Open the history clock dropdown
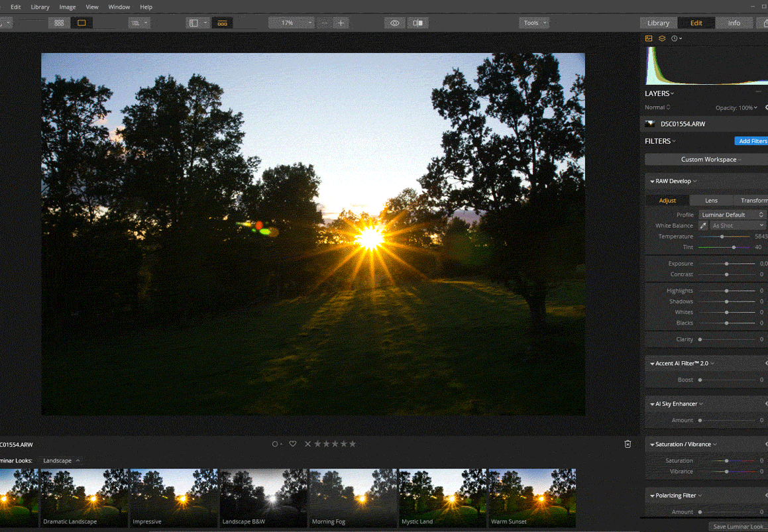Viewport: 768px width, 532px height. [x=677, y=38]
